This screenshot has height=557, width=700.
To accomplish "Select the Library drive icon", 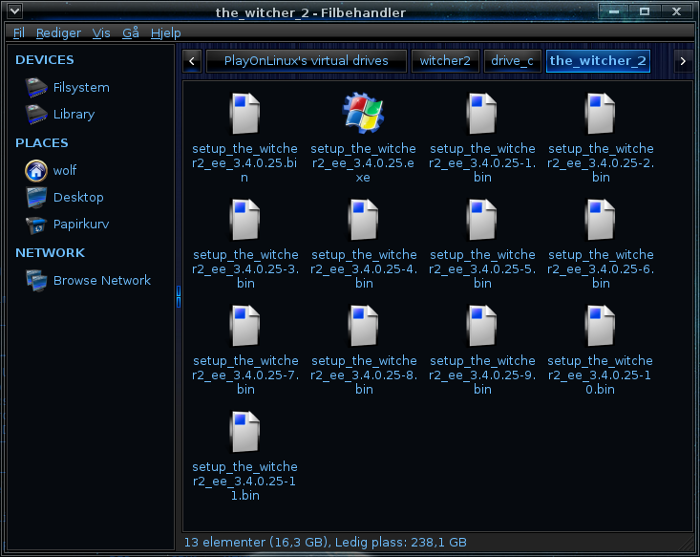I will 36,114.
